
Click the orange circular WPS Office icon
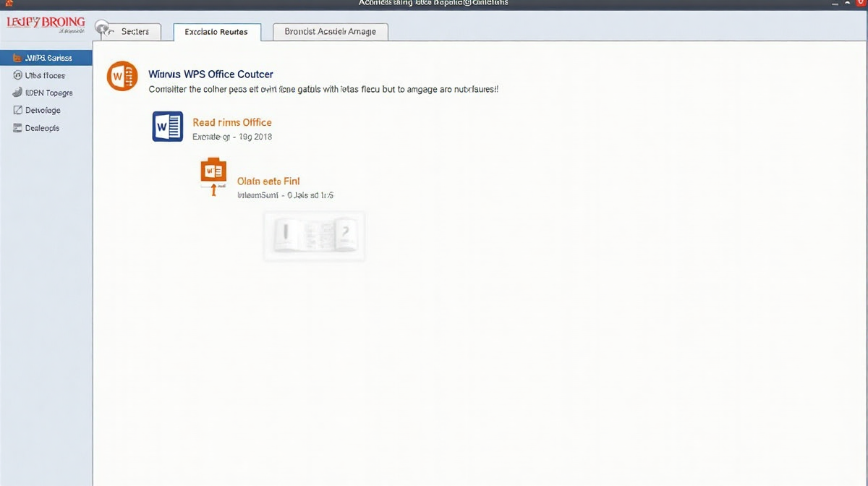[x=122, y=76]
